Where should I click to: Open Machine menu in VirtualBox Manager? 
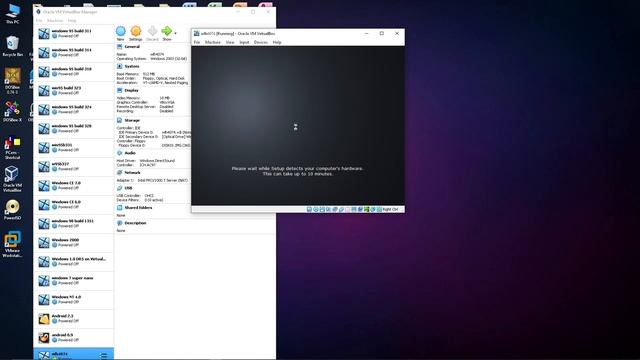(55, 20)
